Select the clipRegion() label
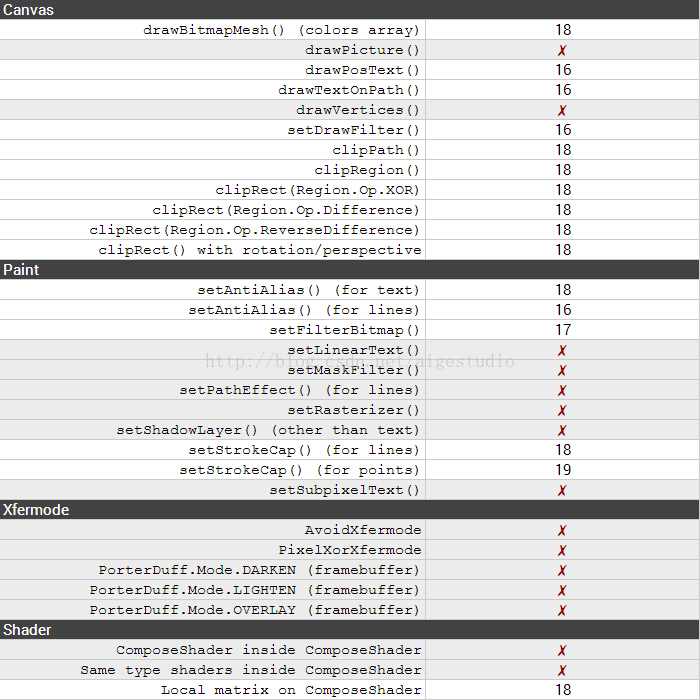 point(367,170)
